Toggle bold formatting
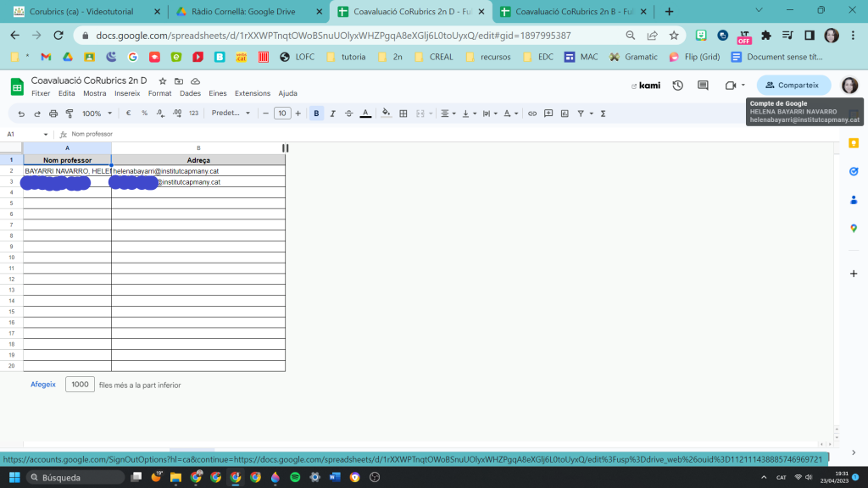 coord(316,114)
